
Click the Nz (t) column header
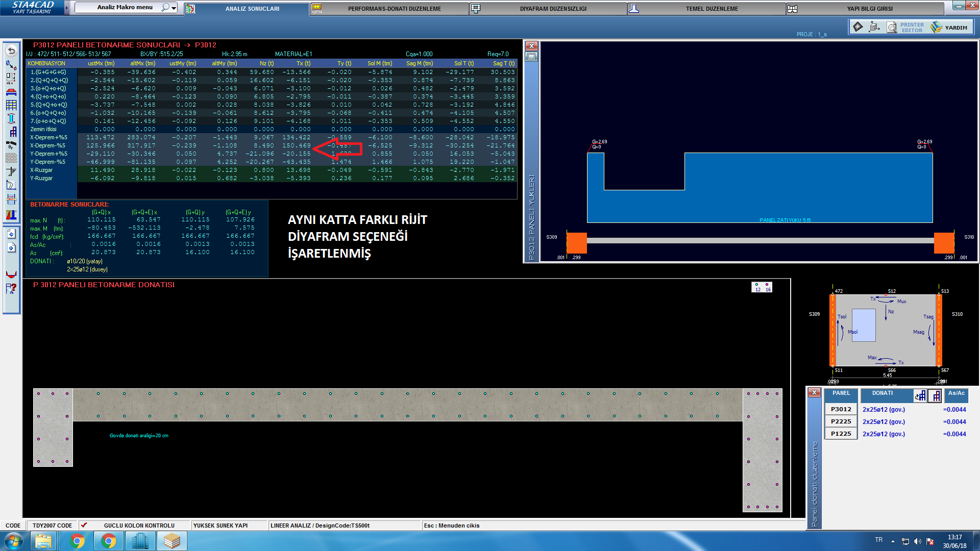click(266, 63)
